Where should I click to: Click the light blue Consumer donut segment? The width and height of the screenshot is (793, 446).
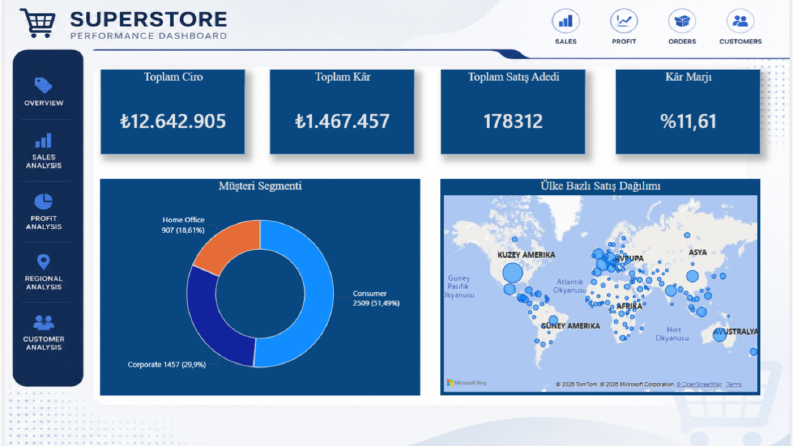point(317,293)
